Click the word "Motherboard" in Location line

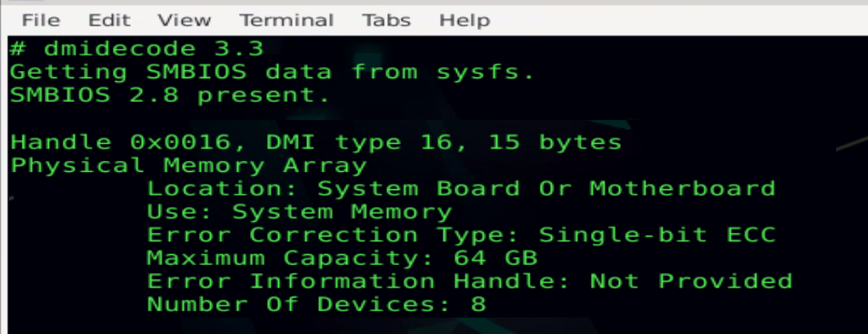(x=682, y=189)
